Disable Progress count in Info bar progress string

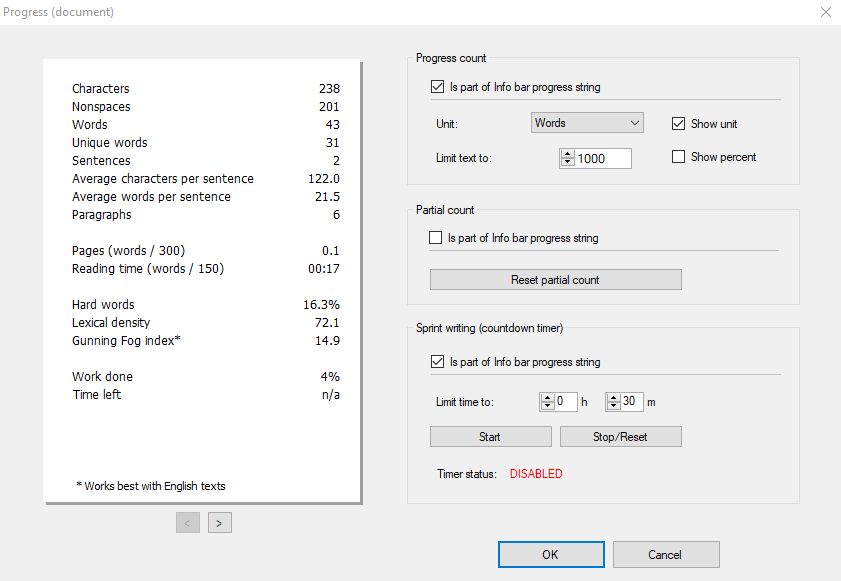[x=437, y=86]
